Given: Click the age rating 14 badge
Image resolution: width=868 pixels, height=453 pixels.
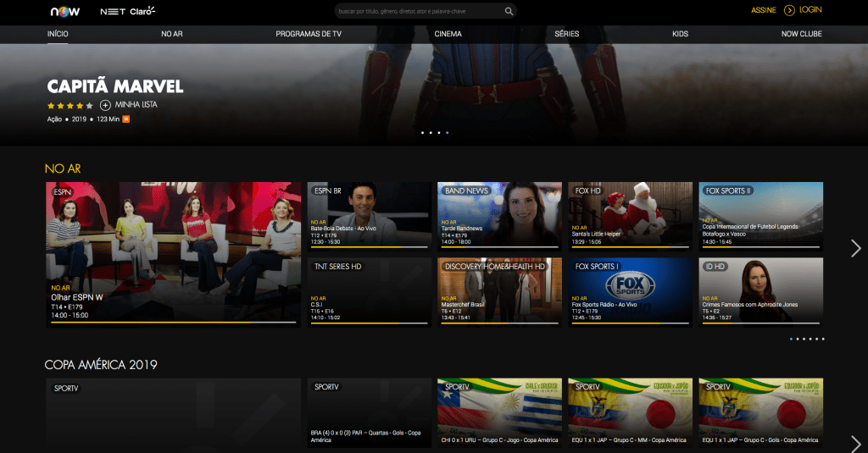Looking at the screenshot, I should coord(126,119).
